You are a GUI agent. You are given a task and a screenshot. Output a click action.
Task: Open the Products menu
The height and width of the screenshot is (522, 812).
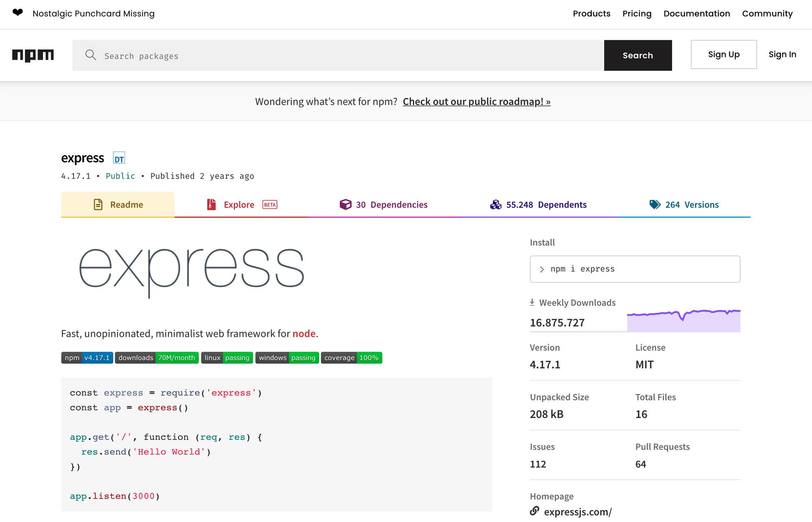[591, 14]
